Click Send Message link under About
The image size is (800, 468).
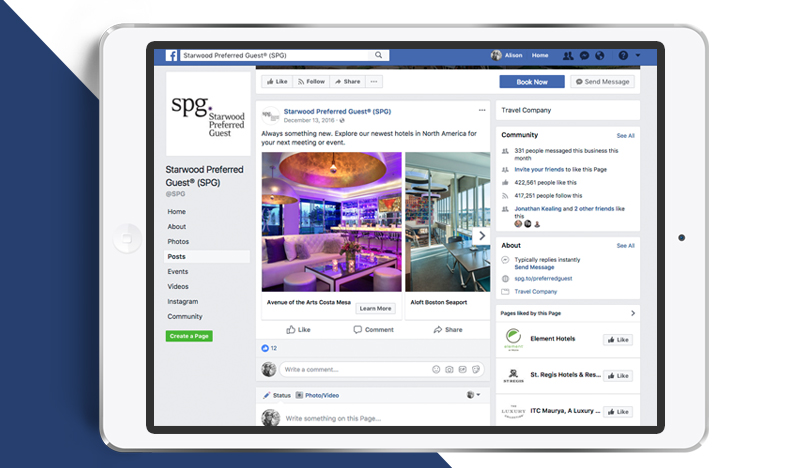pyautogui.click(x=534, y=267)
